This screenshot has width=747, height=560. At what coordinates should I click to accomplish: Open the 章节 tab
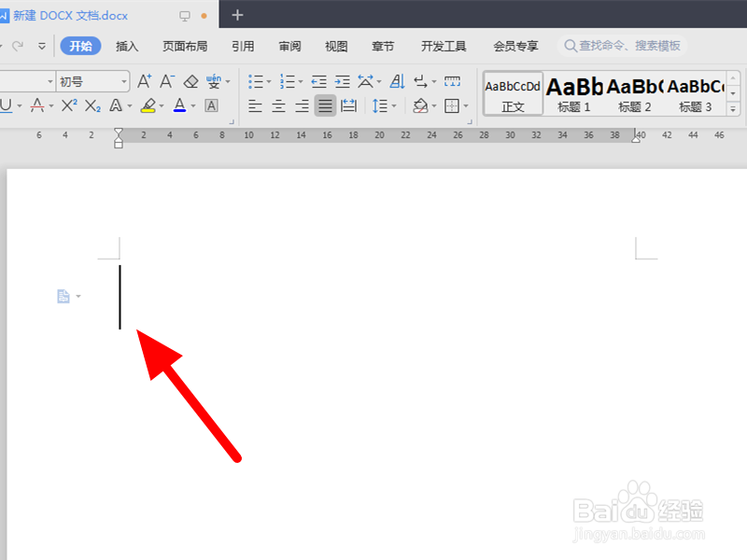(x=383, y=46)
